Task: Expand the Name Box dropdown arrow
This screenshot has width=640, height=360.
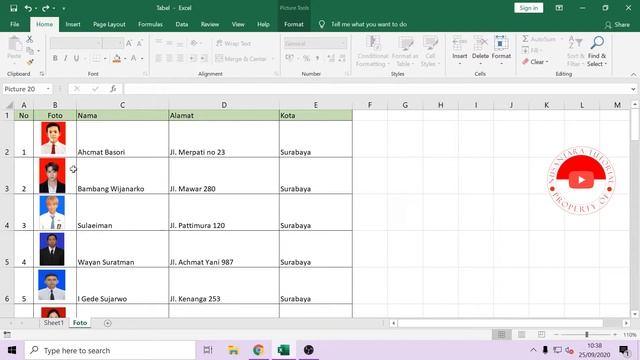Action: (x=48, y=89)
